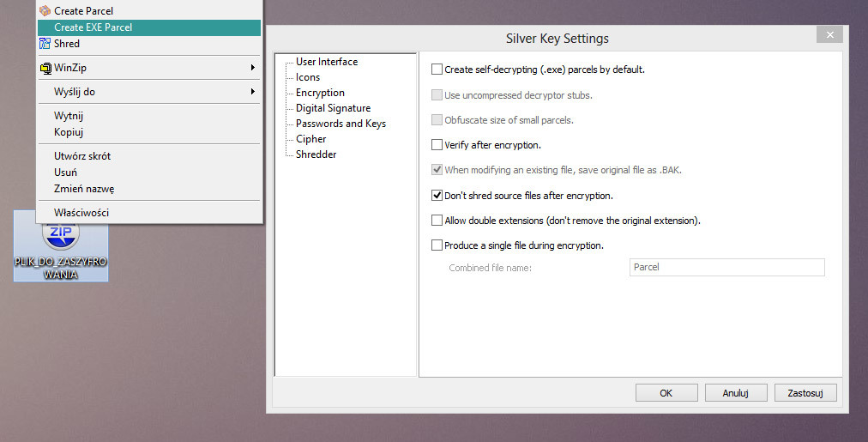Select Encryption in settings tree
The image size is (868, 442).
pyautogui.click(x=320, y=93)
